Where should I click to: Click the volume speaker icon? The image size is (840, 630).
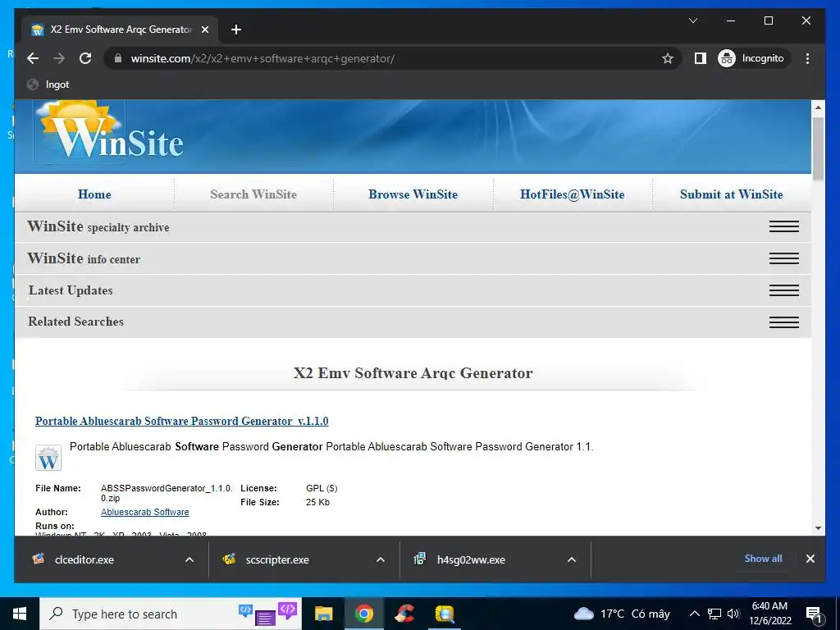click(x=733, y=614)
